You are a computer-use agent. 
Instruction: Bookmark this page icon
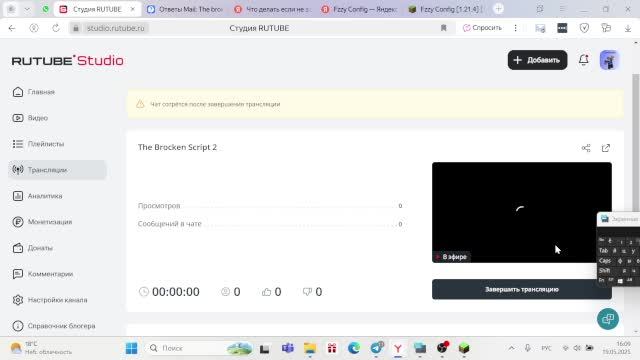pyautogui.click(x=444, y=28)
